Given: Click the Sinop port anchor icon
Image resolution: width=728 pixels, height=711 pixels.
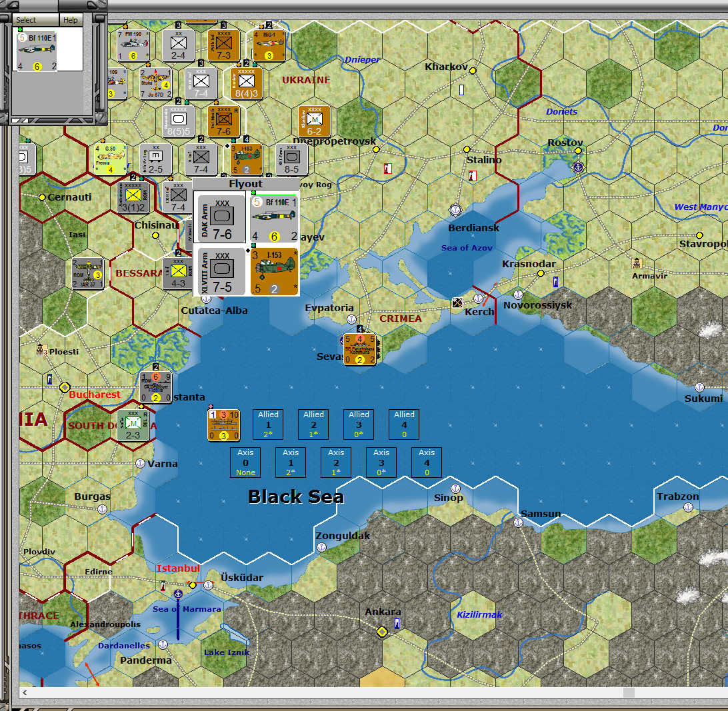Looking at the screenshot, I should point(455,488).
